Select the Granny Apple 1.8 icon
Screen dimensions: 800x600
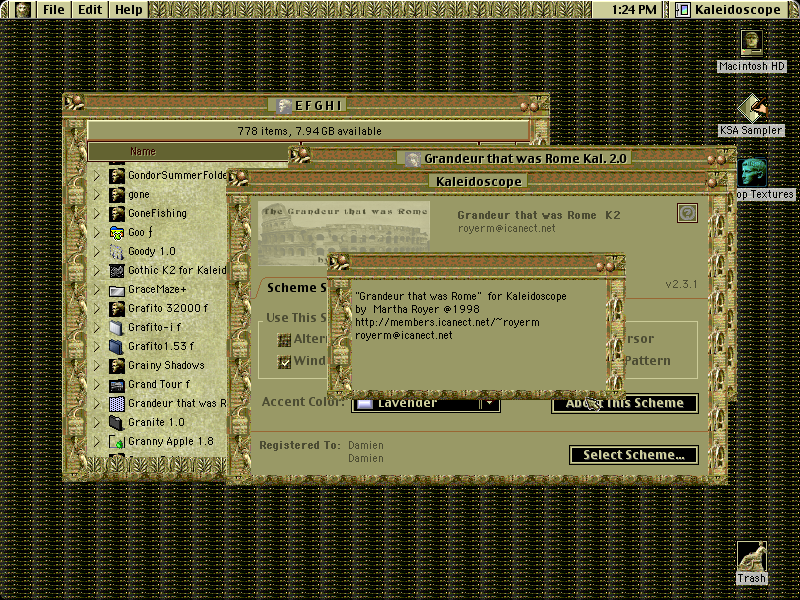pos(117,442)
